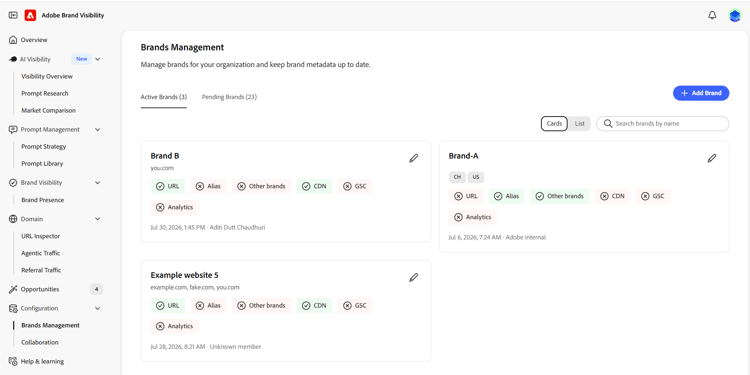Open Market Comparison page

tap(48, 110)
